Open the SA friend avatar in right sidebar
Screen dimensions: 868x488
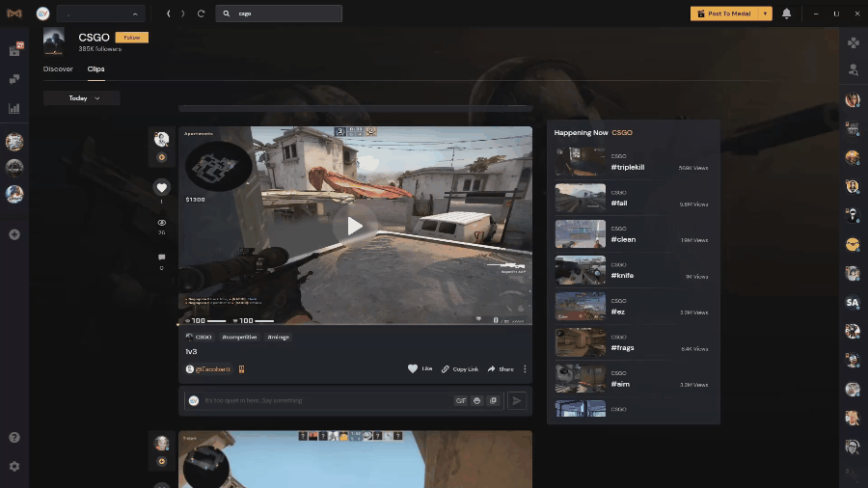[853, 303]
